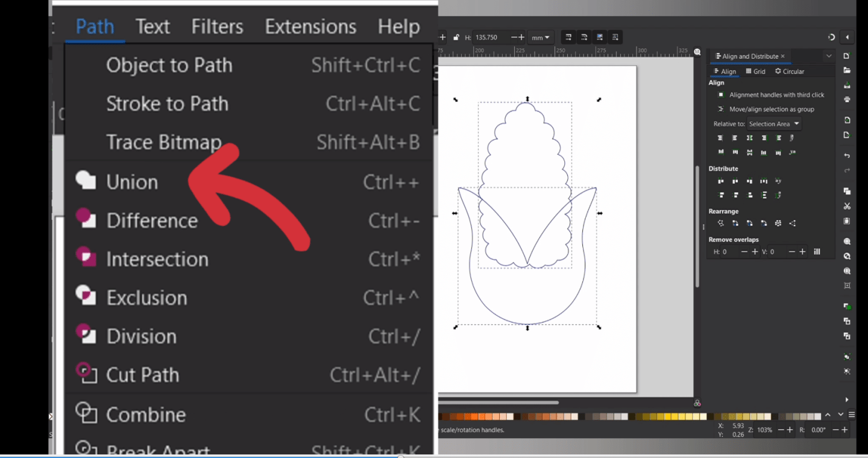Click the Print icon in commands bar
Viewport: 868px width, 458px height.
coord(847,99)
